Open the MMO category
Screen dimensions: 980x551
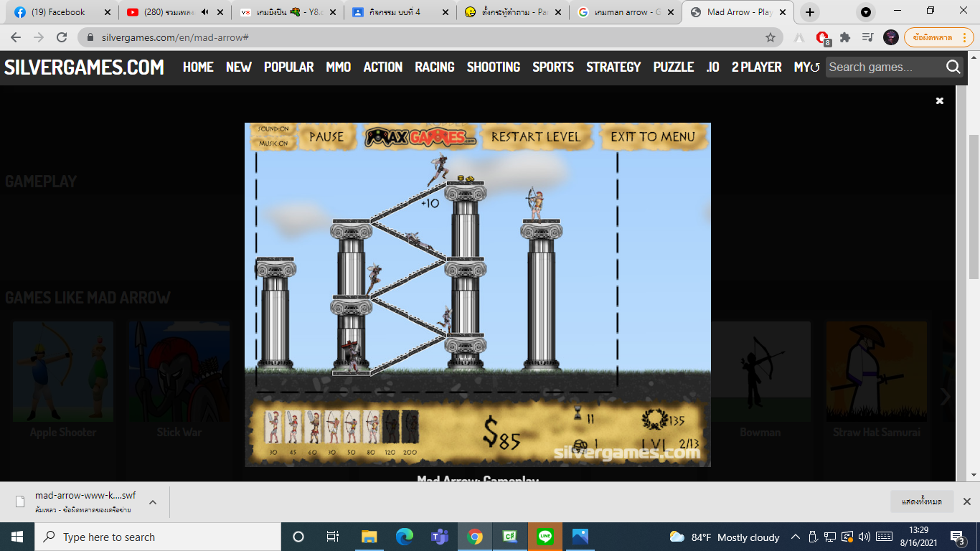[339, 67]
